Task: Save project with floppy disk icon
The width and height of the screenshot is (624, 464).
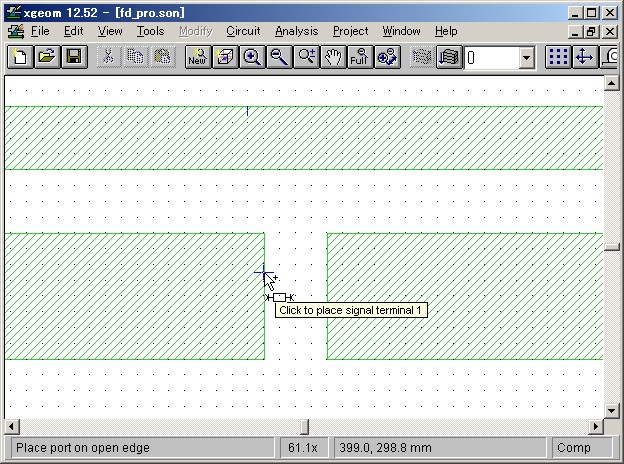Action: click(74, 57)
